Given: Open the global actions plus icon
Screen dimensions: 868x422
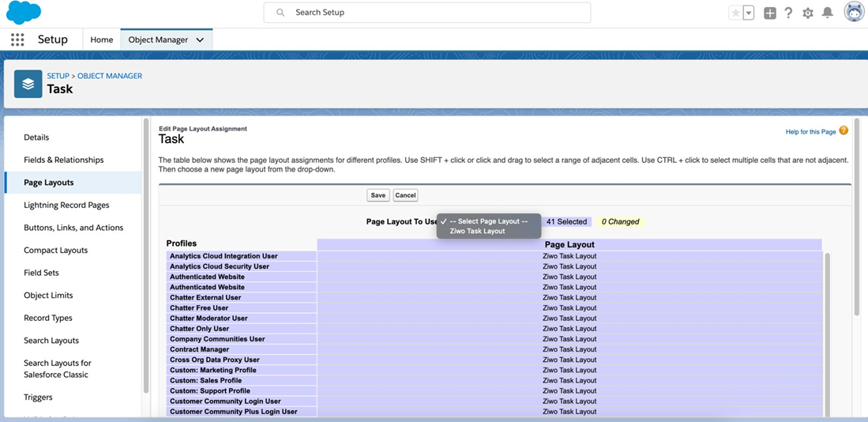Looking at the screenshot, I should point(770,13).
